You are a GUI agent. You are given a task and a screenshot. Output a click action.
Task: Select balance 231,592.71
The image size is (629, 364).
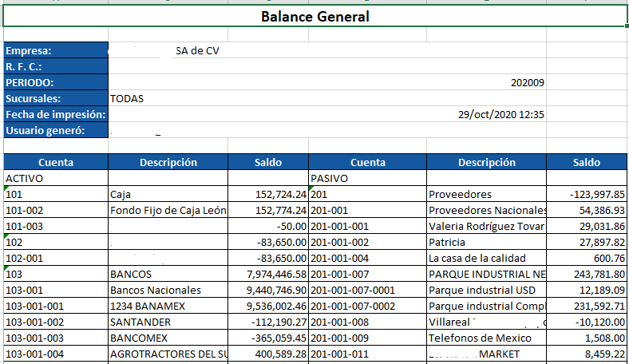[x=587, y=306]
